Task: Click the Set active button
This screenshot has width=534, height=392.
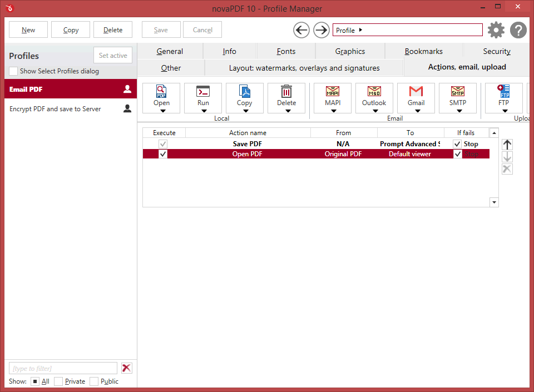Action: [x=113, y=56]
